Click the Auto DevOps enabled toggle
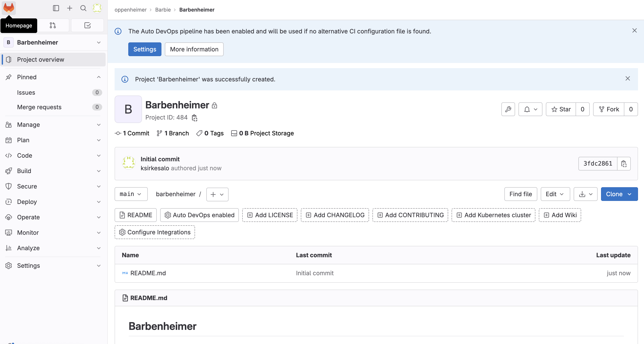This screenshot has height=344, width=644. click(199, 215)
